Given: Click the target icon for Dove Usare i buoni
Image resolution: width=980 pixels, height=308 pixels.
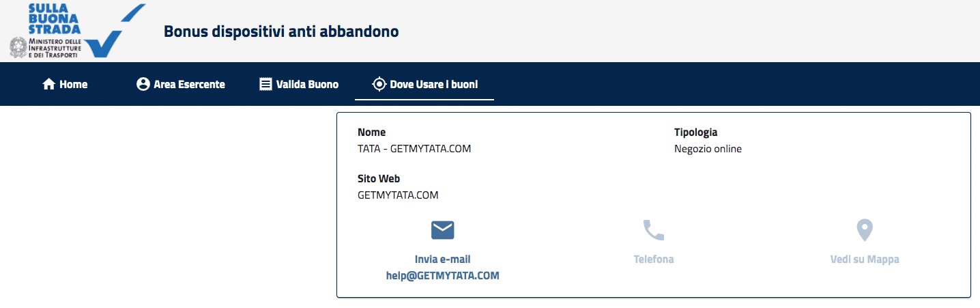Looking at the screenshot, I should tap(379, 85).
